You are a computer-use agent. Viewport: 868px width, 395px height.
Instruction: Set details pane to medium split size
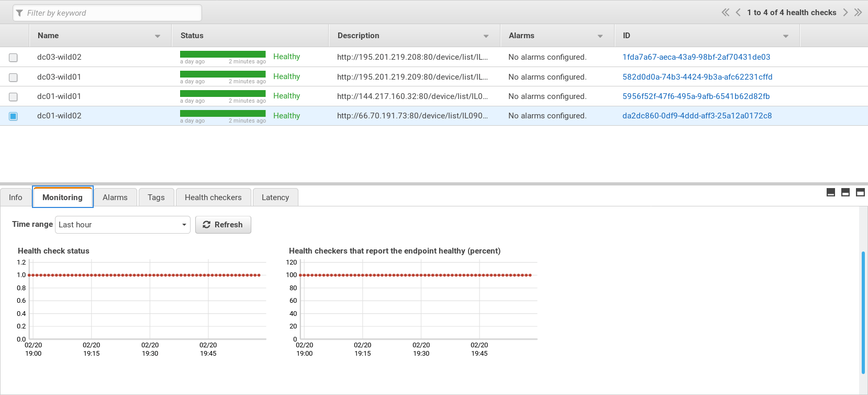pos(845,192)
